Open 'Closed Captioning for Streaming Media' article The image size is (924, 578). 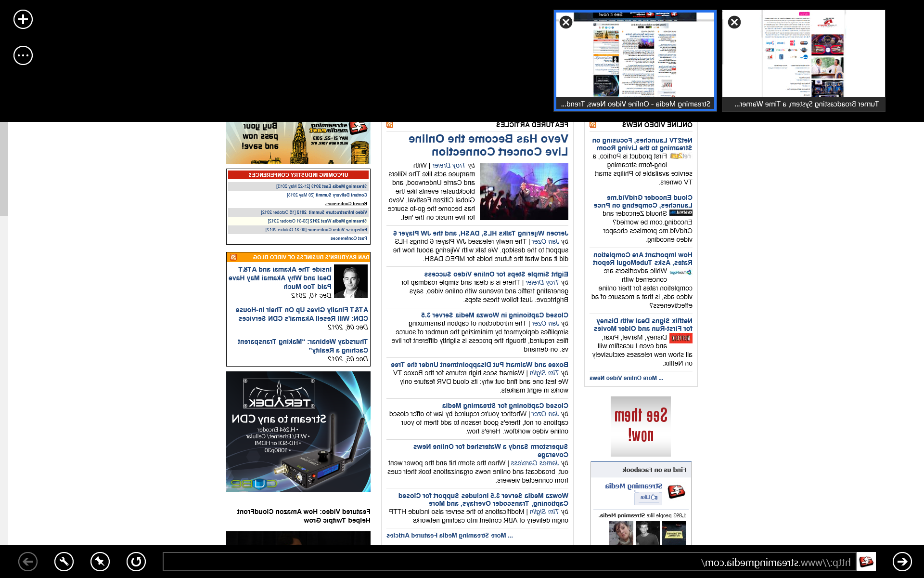click(505, 406)
